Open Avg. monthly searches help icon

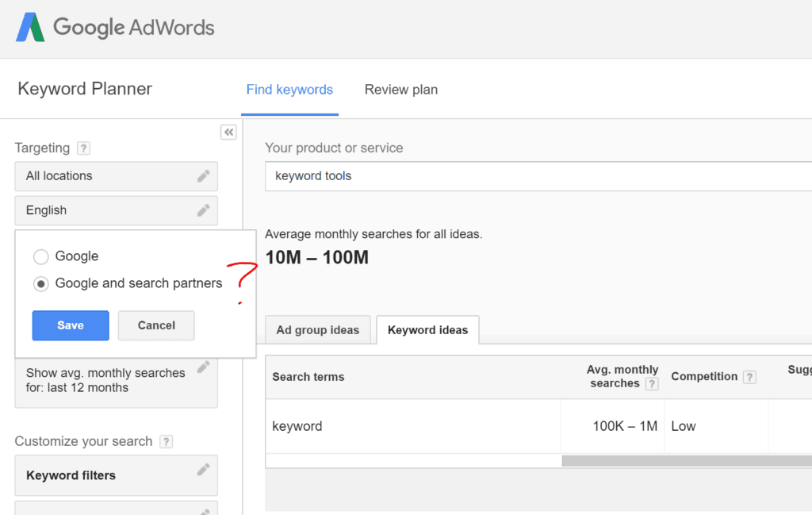pos(652,384)
